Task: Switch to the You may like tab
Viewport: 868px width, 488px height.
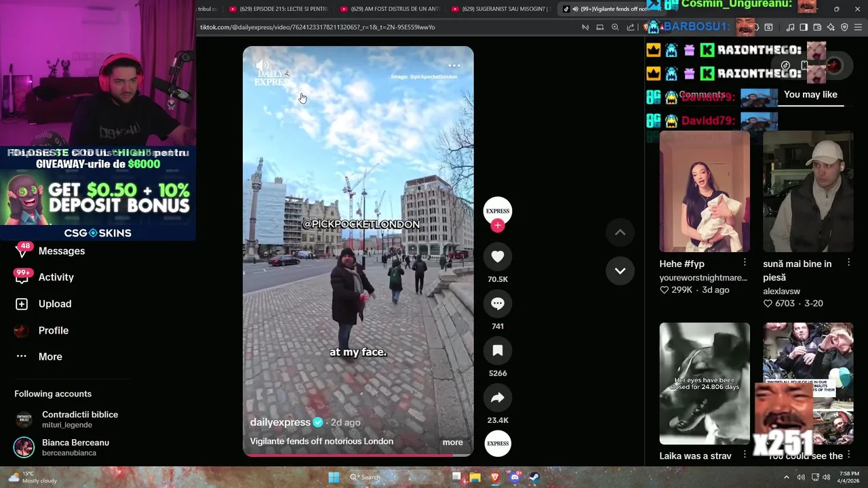Action: (810, 95)
